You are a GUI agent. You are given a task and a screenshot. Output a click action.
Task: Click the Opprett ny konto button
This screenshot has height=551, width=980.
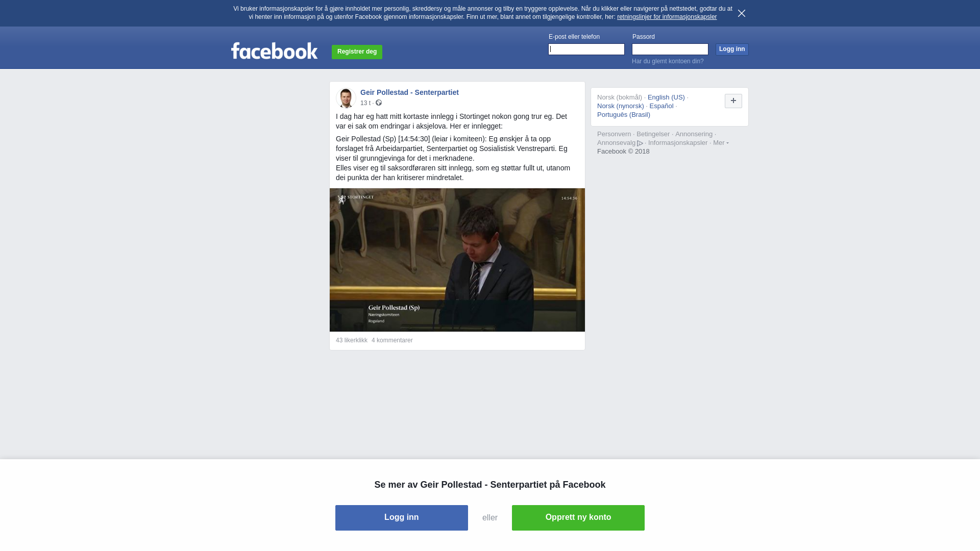[x=578, y=518]
